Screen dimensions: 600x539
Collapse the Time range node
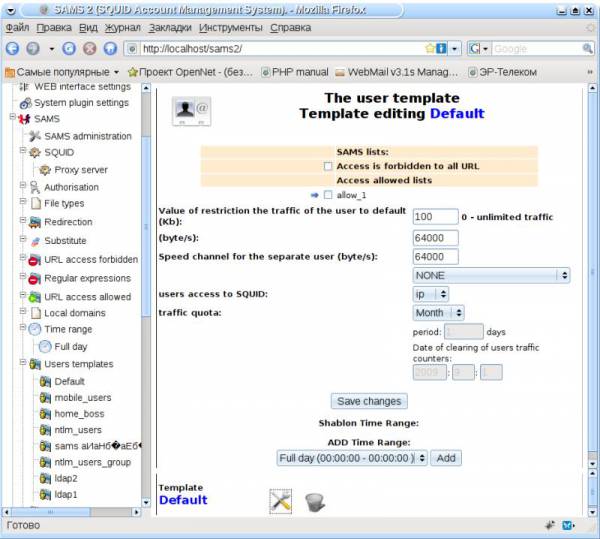point(23,327)
